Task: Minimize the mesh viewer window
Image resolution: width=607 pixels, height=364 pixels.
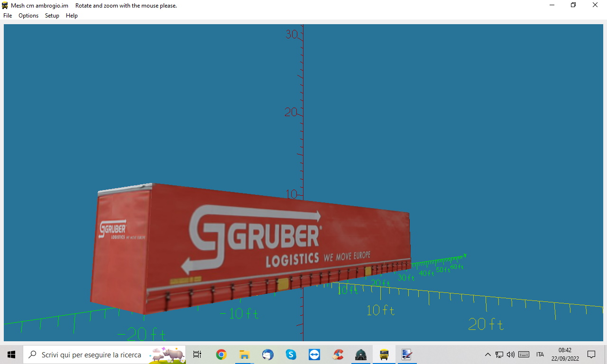Action: pos(552,5)
